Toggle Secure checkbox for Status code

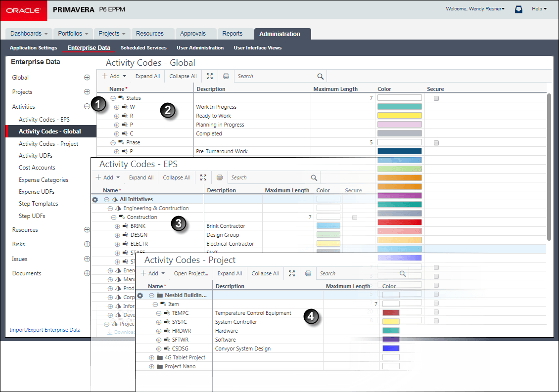tap(436, 98)
